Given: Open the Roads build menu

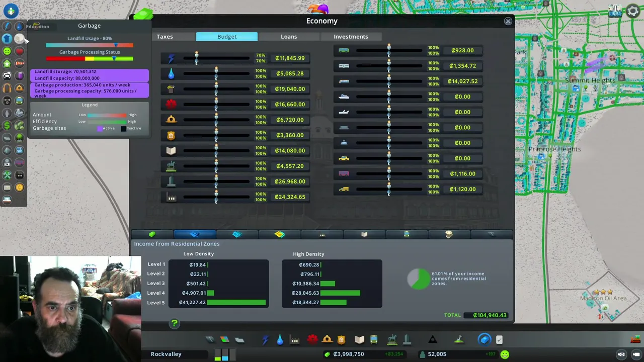Looking at the screenshot, I should tap(210, 340).
